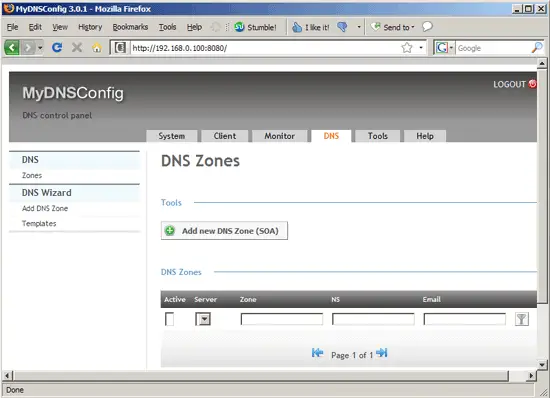Viewport: 550px width, 398px height.
Task: Click the vertical scrollbar up arrow
Action: (x=542, y=63)
